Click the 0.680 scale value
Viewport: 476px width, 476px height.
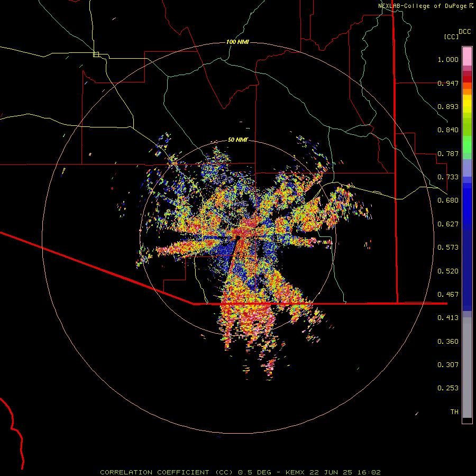[448, 200]
